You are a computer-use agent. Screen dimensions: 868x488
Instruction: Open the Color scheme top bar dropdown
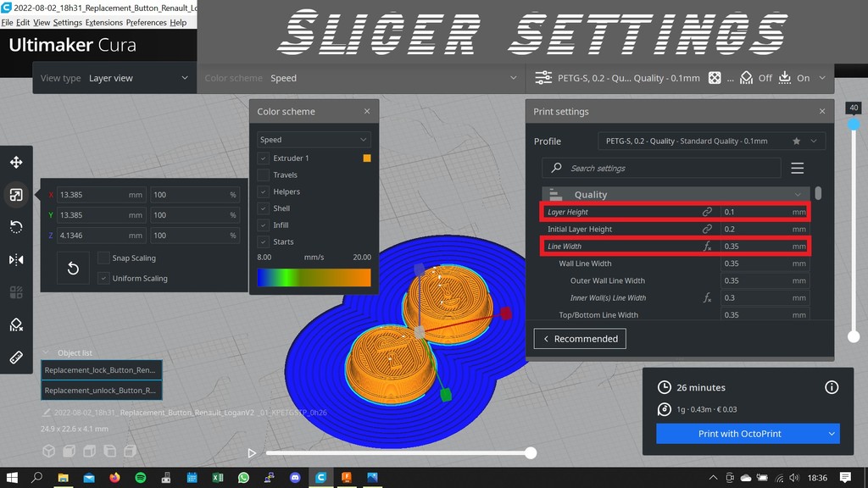(x=359, y=78)
